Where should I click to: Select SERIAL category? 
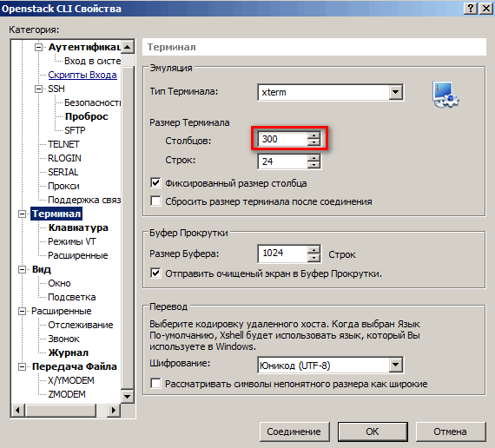point(63,172)
